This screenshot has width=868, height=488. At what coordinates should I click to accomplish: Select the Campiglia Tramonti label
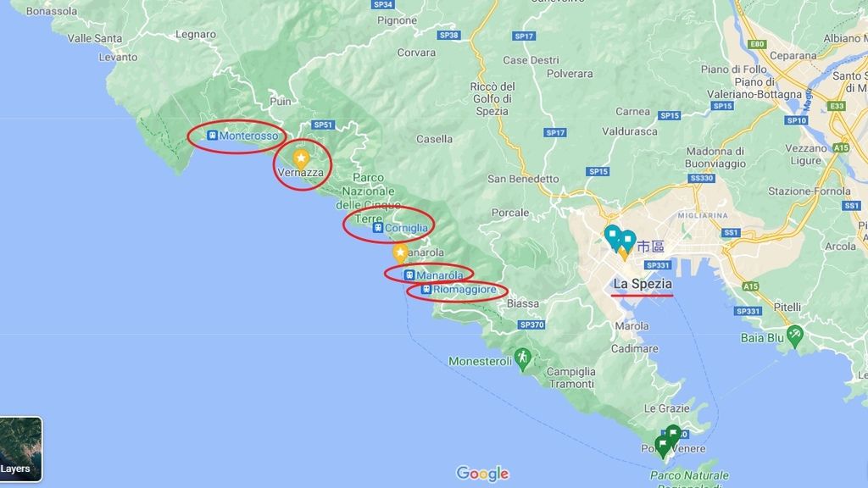tap(571, 378)
